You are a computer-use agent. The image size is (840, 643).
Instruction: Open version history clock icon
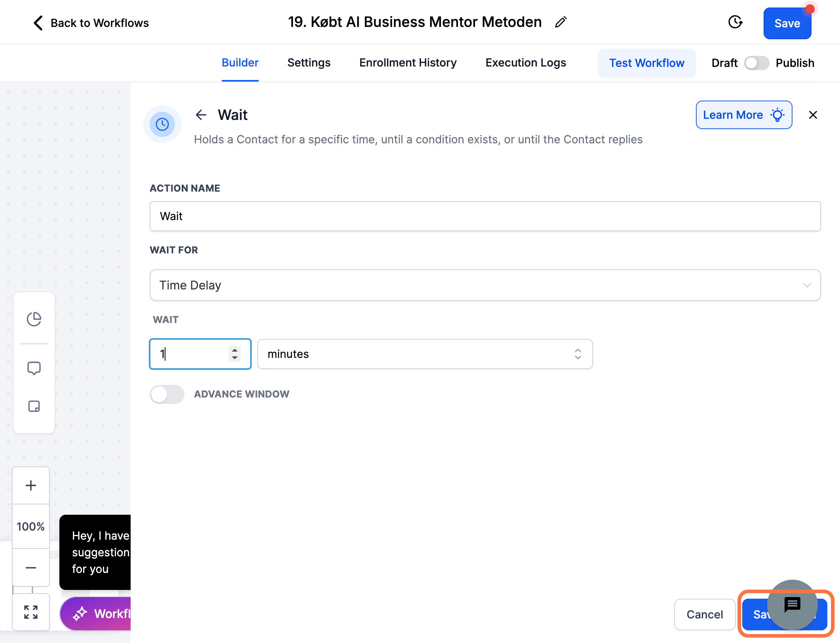coord(735,22)
